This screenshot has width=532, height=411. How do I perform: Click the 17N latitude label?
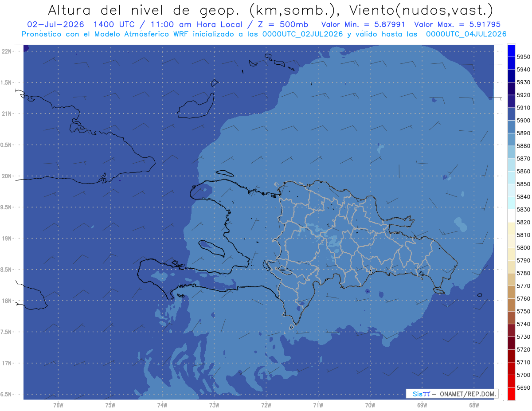(x=8, y=363)
